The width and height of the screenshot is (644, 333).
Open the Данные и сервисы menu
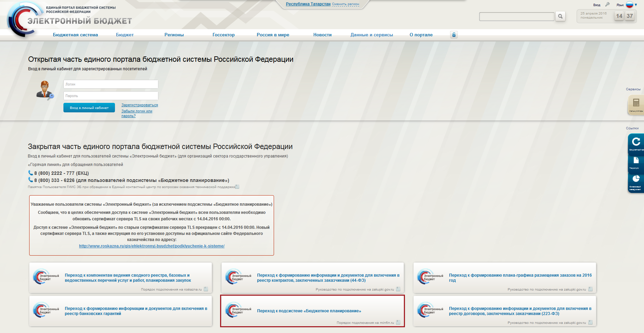[372, 35]
